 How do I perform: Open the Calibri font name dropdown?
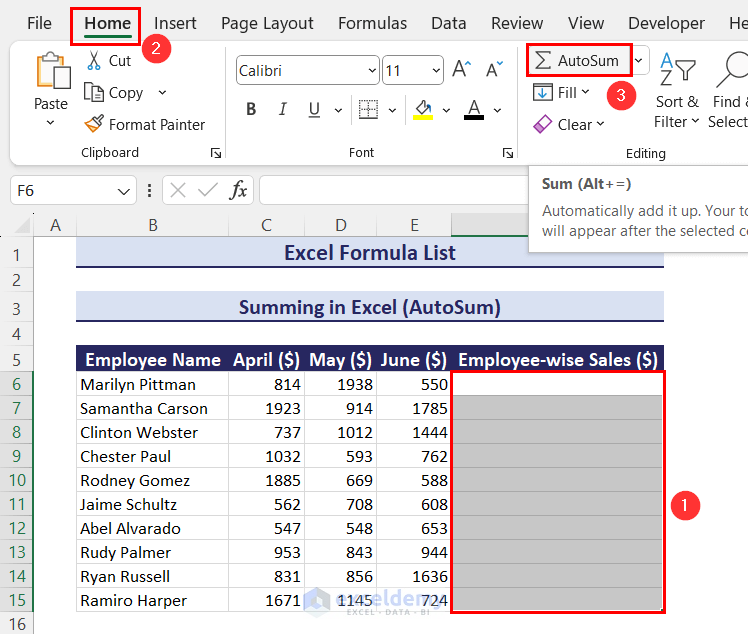click(372, 71)
